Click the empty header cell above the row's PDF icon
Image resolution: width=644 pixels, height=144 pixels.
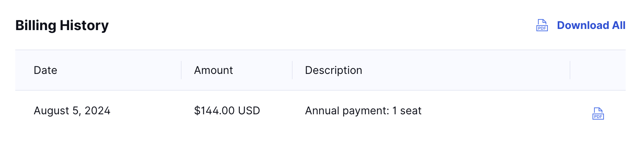598,70
